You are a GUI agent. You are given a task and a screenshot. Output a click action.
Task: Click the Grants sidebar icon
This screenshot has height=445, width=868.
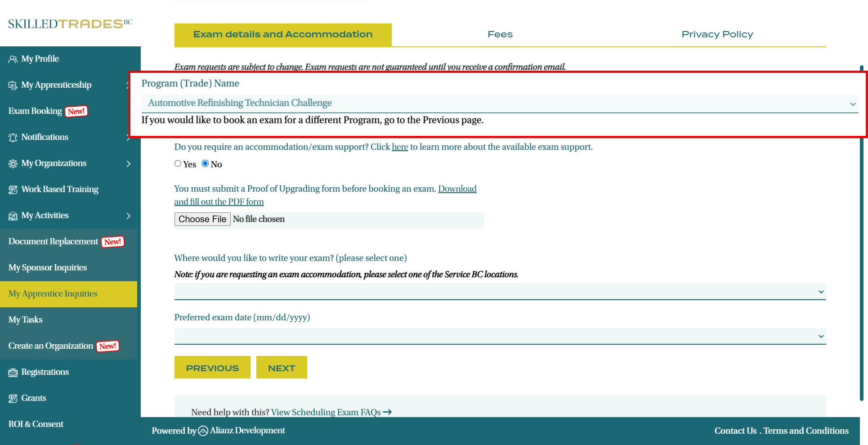pos(13,399)
